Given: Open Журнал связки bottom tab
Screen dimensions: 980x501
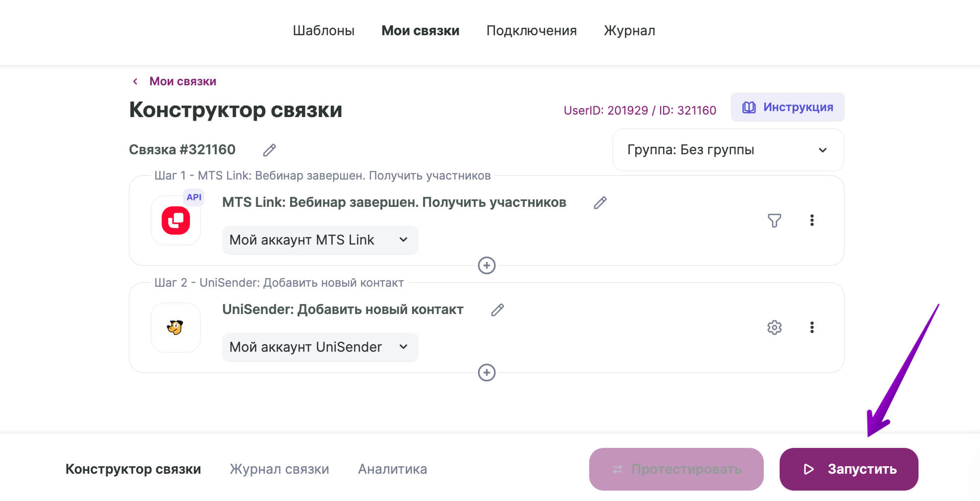Looking at the screenshot, I should point(279,469).
